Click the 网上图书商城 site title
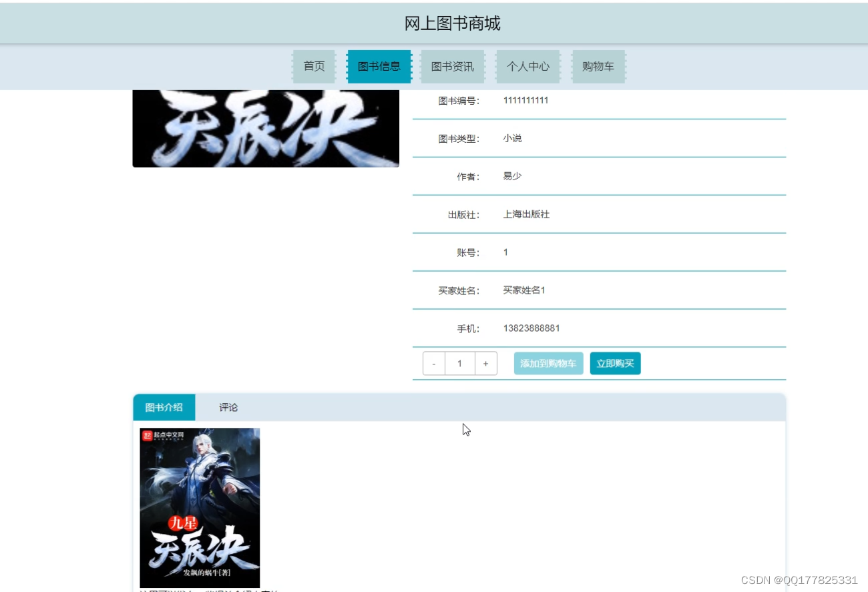This screenshot has width=868, height=592. (452, 24)
